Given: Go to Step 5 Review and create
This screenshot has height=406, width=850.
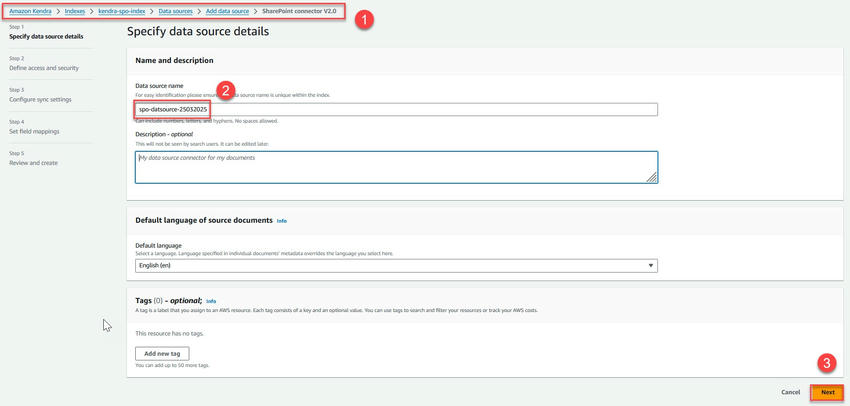Looking at the screenshot, I should click(x=33, y=163).
